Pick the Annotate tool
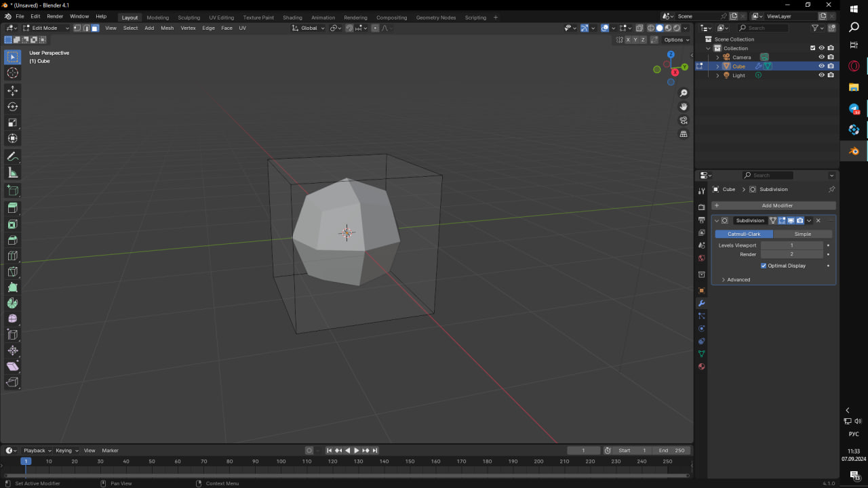The width and height of the screenshot is (868, 488). pyautogui.click(x=13, y=157)
